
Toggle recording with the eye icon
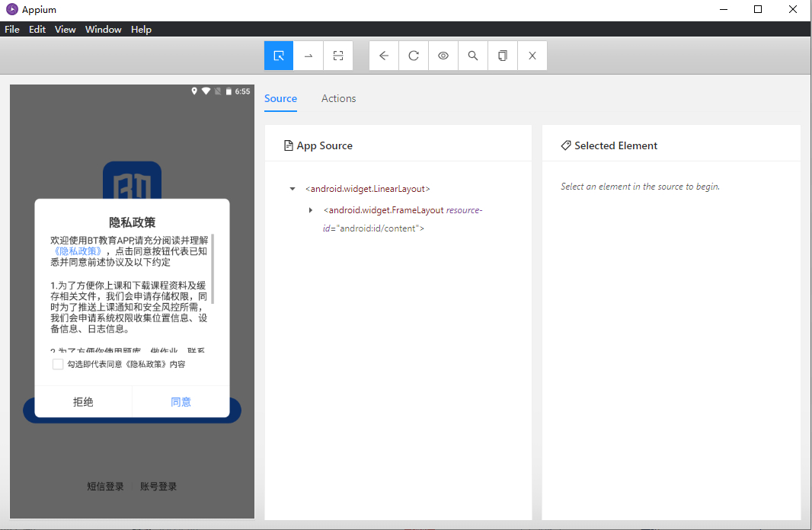coord(443,56)
